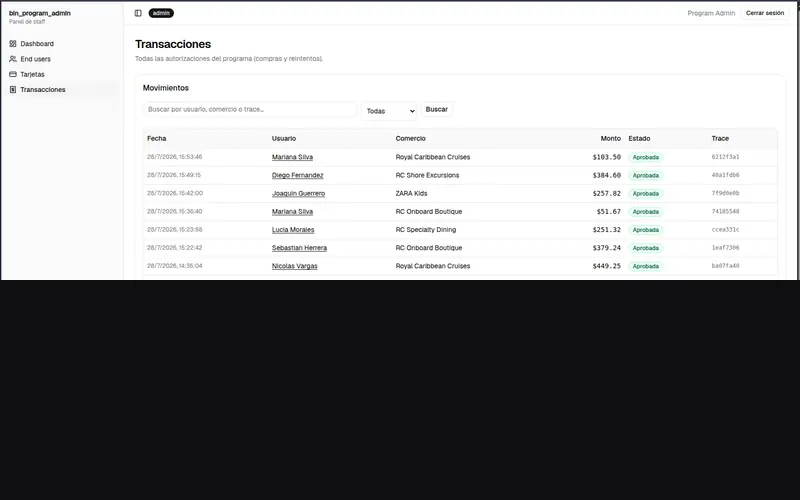Click the Movimientos card heading
The image size is (800, 500).
[166, 88]
